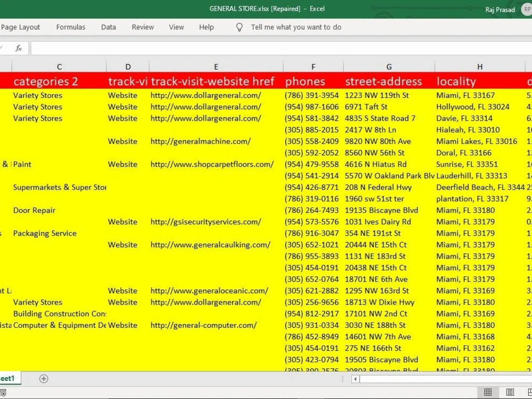The height and width of the screenshot is (399, 532).
Task: Select column C header
Action: 60,67
